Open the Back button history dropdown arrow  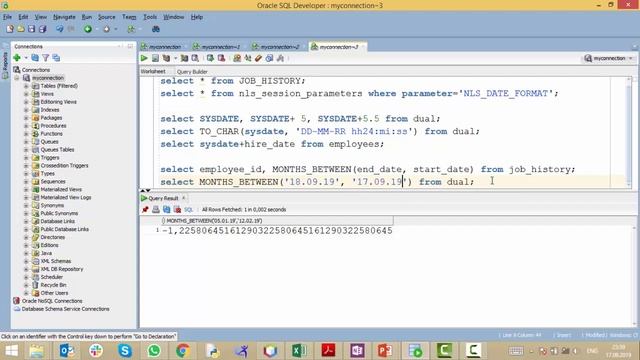97,29
